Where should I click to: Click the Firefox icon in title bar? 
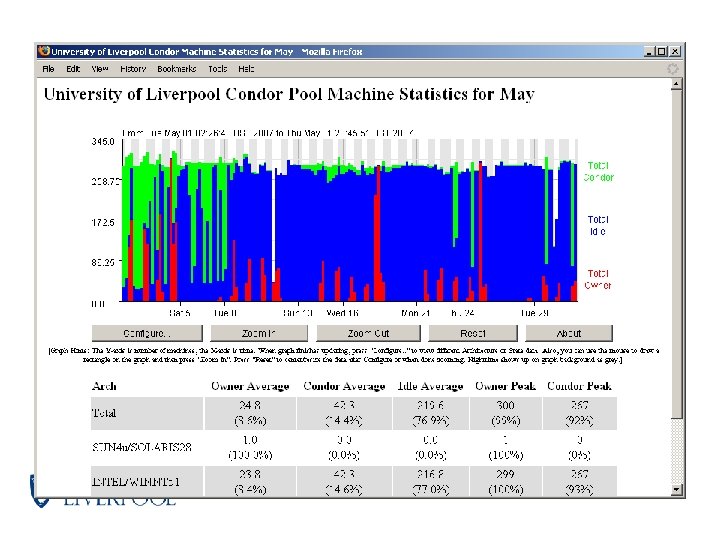[45, 51]
